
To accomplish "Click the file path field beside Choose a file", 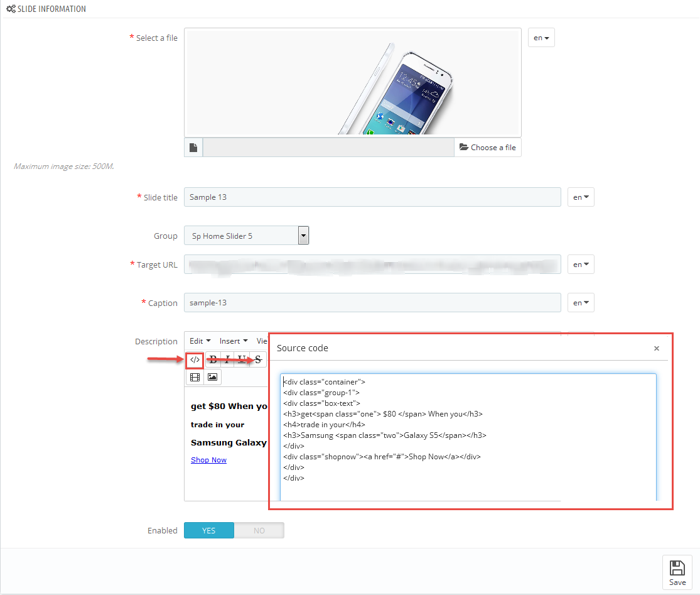I will (x=328, y=148).
